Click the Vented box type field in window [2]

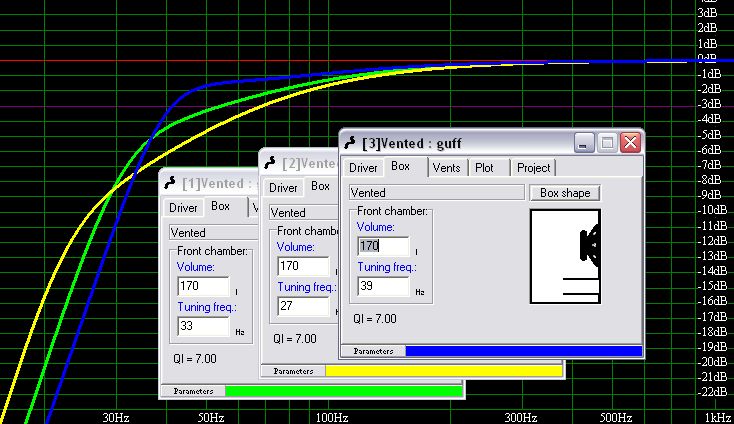[304, 213]
